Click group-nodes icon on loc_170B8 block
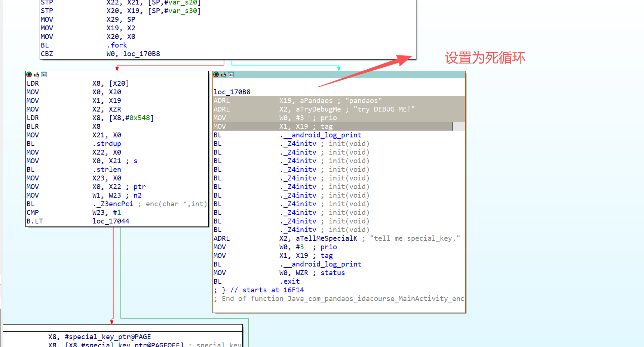644x347 pixels. click(231, 74)
